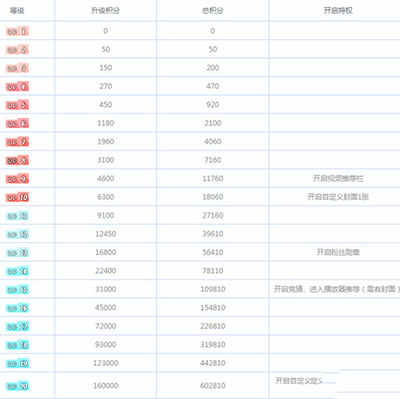This screenshot has width=400, height=399.
Task: Select the UP 16 level badge
Action: (17, 308)
